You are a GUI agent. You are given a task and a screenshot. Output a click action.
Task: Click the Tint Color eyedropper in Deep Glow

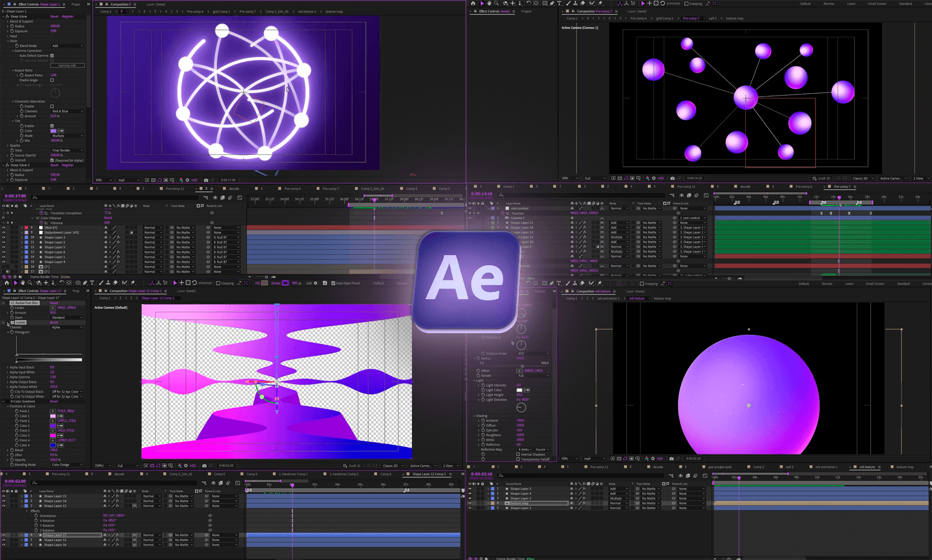click(x=61, y=131)
